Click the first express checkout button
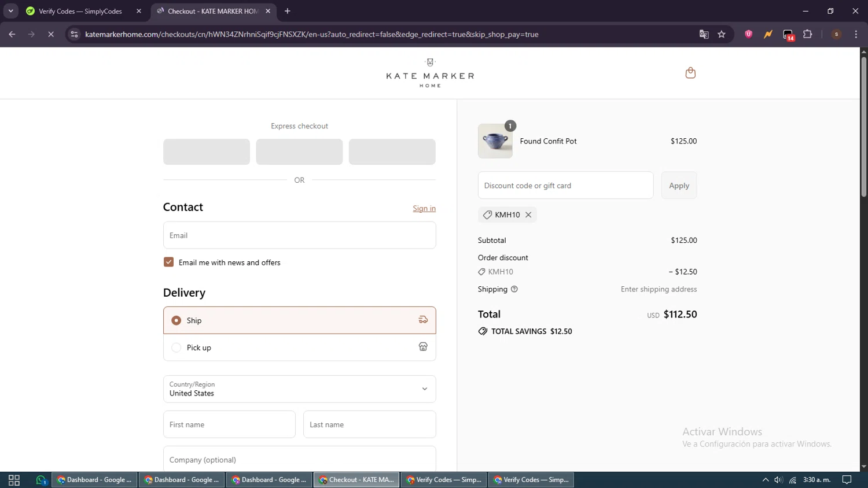The height and width of the screenshot is (488, 868). point(207,151)
